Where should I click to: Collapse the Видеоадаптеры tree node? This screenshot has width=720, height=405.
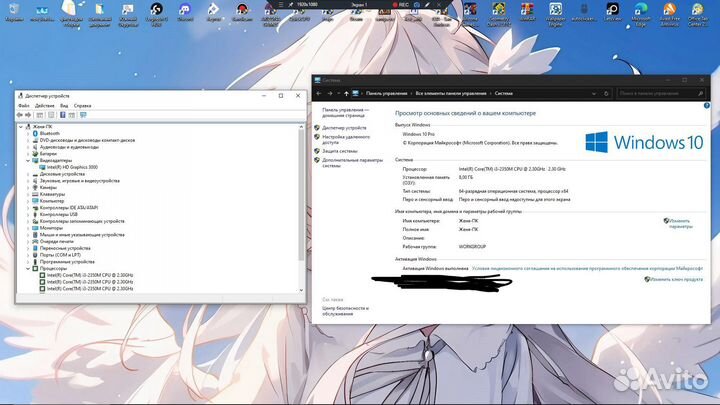tap(28, 160)
